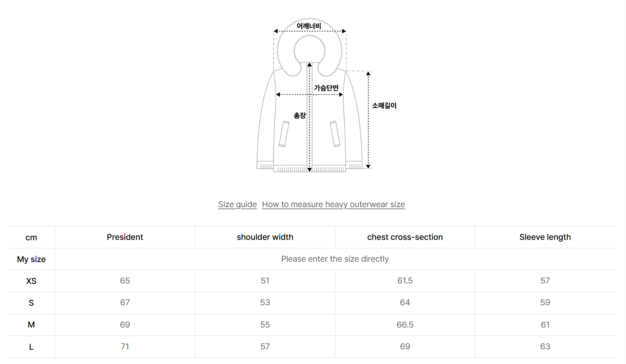
Task: Click the My size row label
Action: pyautogui.click(x=31, y=259)
